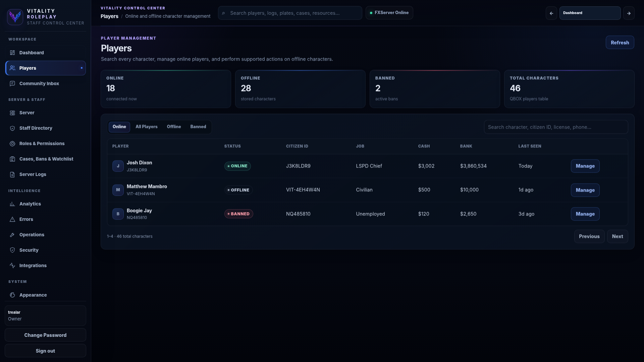This screenshot has width=644, height=362.
Task: Click the BANNED status badge for Boogie Jay
Action: (x=238, y=214)
